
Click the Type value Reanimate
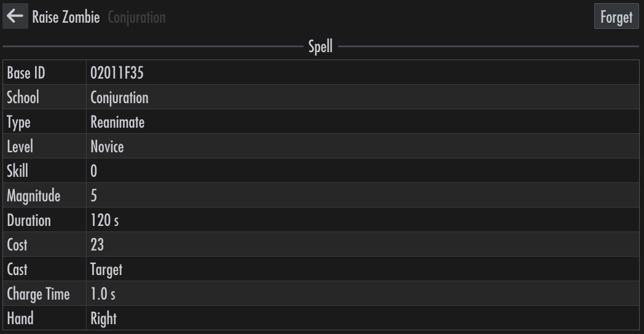(117, 122)
